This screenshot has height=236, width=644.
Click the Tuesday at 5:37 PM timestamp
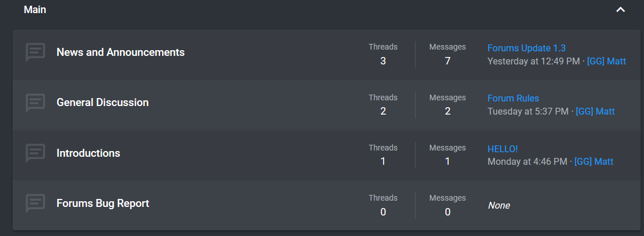point(528,112)
